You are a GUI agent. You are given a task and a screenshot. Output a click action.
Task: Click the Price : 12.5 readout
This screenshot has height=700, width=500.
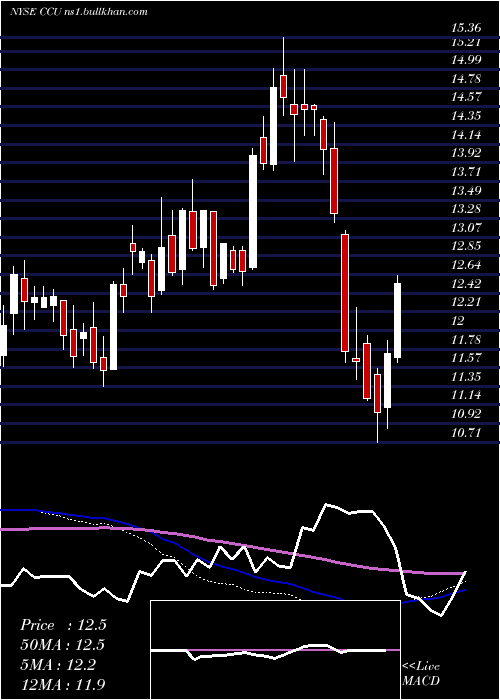pos(63,625)
